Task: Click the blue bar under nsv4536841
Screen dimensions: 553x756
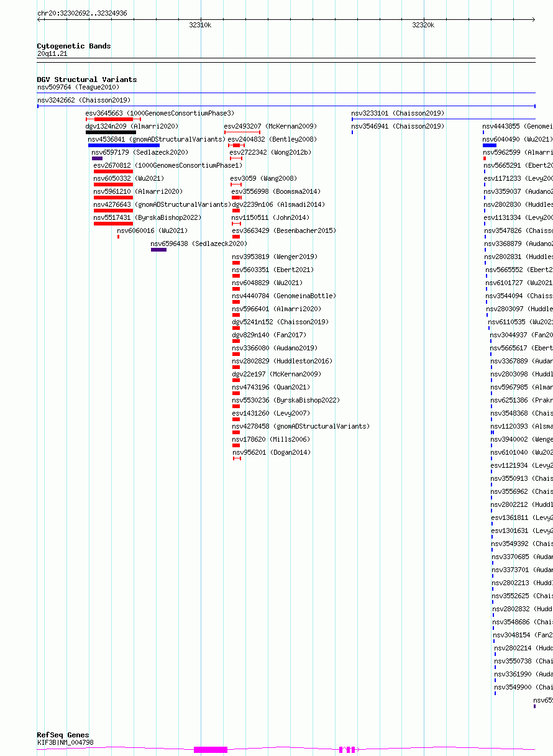Action: point(124,145)
